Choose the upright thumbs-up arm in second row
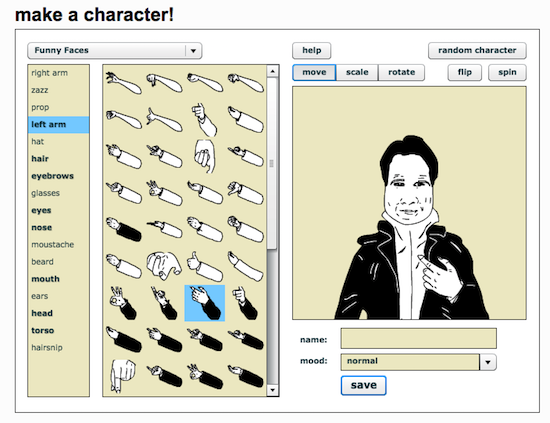 tap(204, 120)
